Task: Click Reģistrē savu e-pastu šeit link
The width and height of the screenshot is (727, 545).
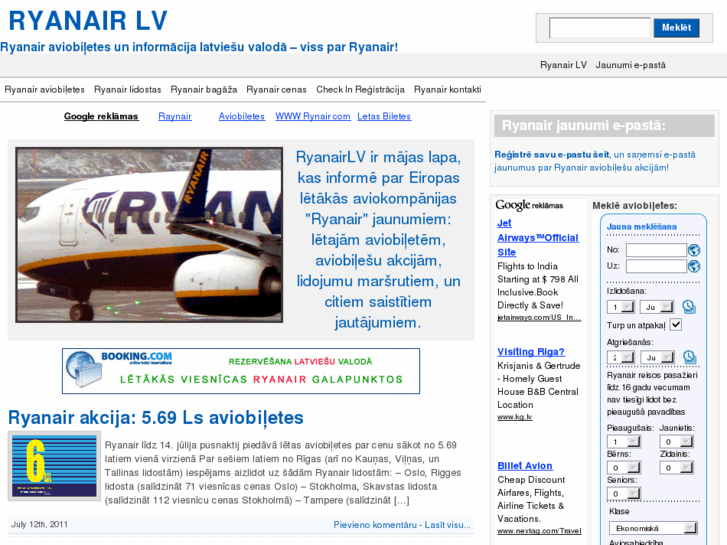Action: coord(552,154)
